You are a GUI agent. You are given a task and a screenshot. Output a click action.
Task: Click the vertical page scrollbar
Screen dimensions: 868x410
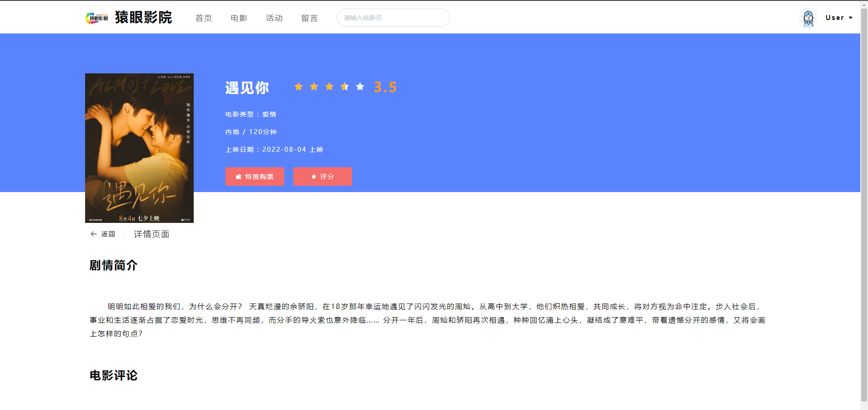tap(864, 205)
